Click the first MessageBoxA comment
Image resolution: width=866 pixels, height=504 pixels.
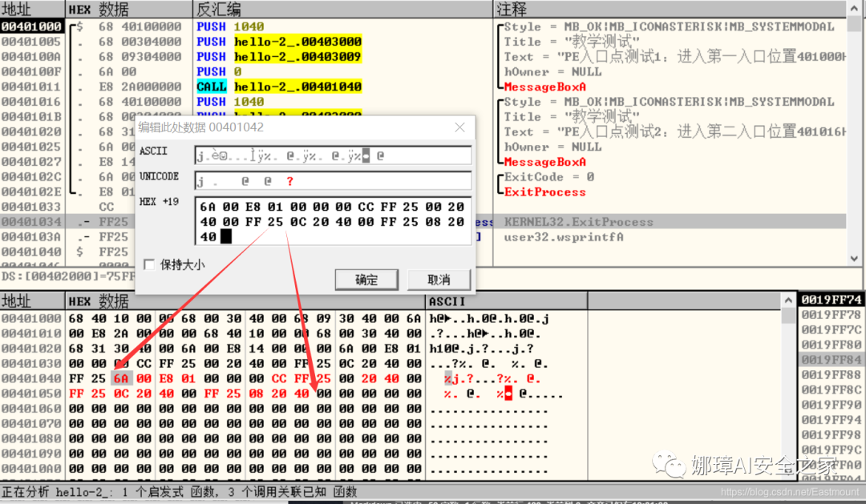click(x=544, y=87)
